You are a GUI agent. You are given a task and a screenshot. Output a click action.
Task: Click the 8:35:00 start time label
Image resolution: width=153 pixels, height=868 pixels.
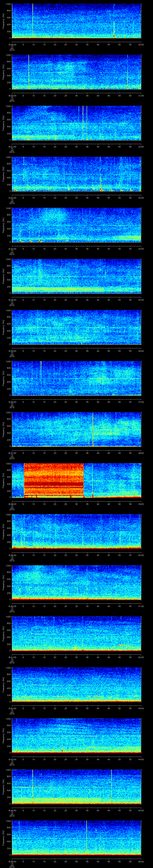pos(12,351)
